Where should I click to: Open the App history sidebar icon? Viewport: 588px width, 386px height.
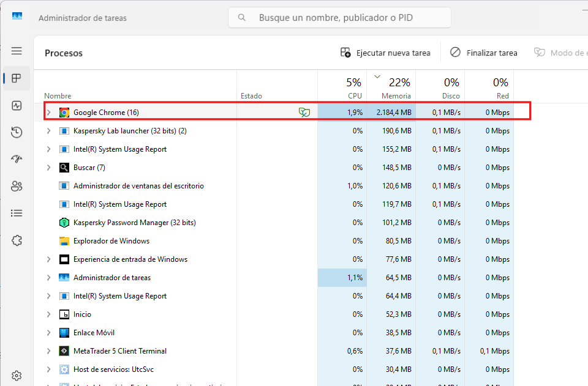[x=17, y=132]
